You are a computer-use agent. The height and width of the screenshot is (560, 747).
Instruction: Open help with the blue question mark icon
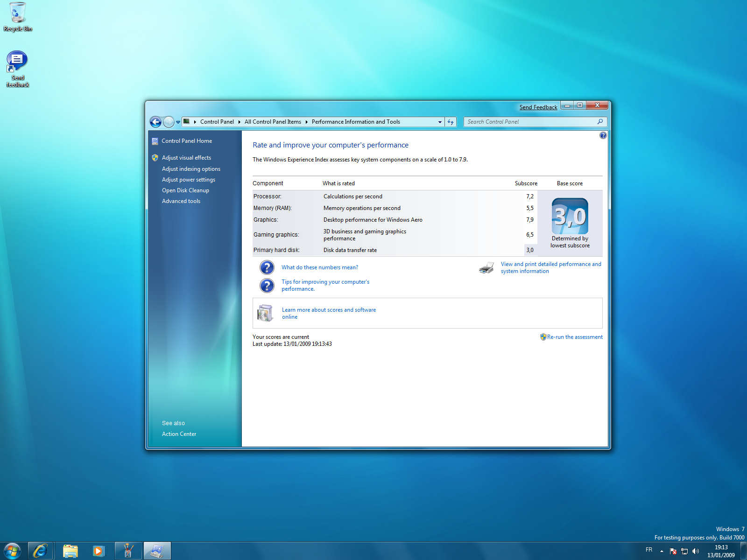[x=603, y=135]
